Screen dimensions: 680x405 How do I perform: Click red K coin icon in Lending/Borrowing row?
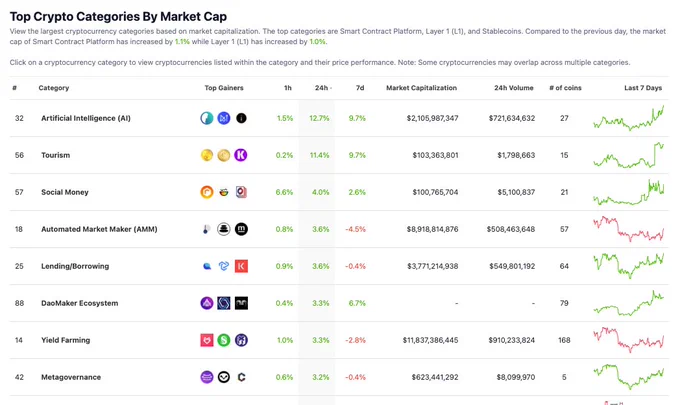tap(241, 266)
